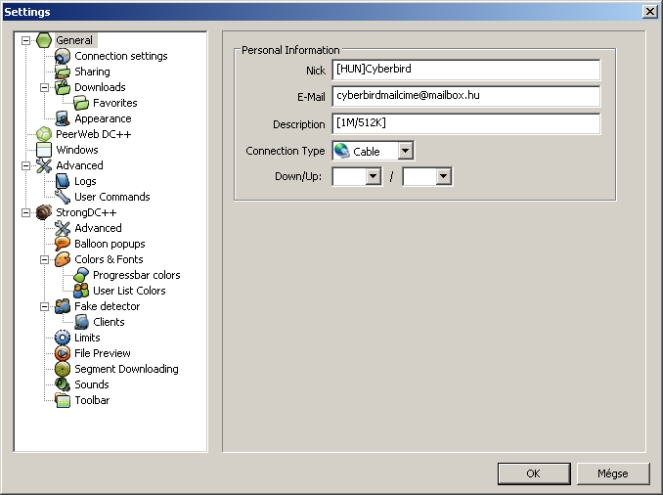
Task: Collapse the StrongDC++ tree node
Action: (26, 212)
